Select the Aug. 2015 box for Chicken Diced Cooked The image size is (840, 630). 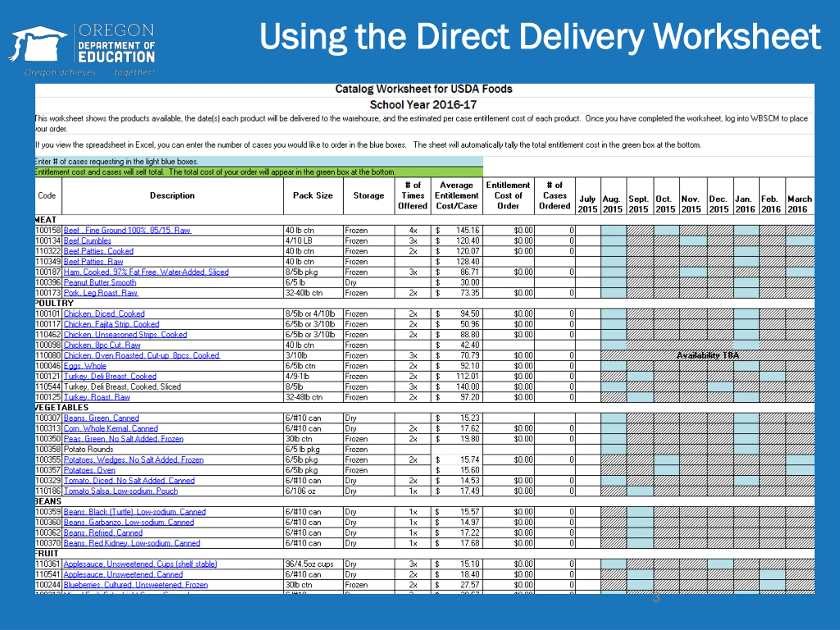point(614,314)
